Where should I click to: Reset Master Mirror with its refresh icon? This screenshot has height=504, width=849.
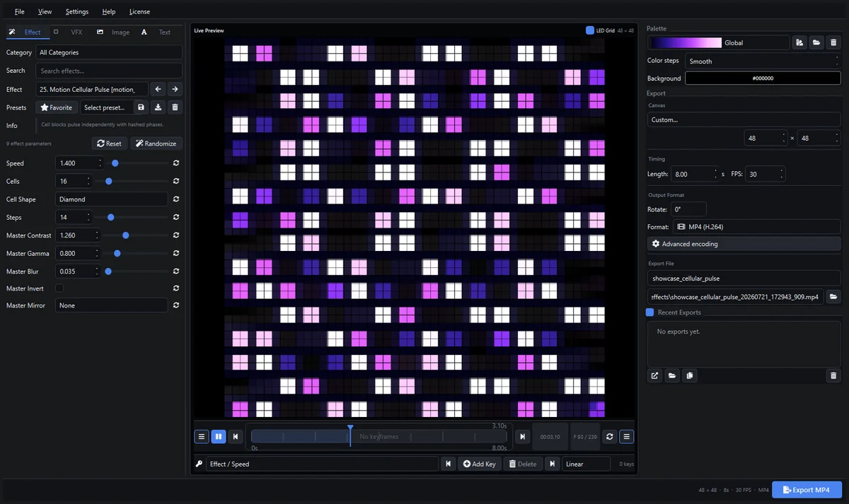tap(175, 305)
